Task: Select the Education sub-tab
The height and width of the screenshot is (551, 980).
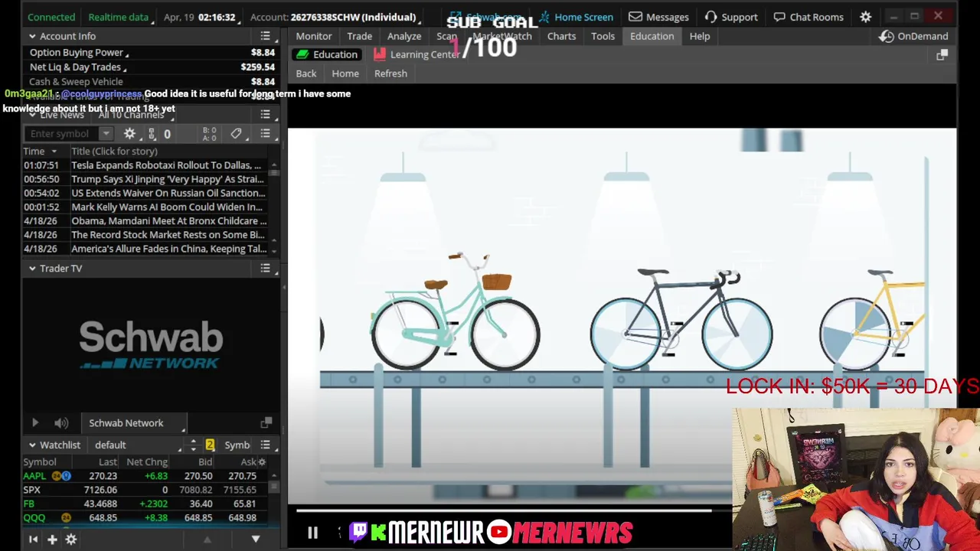Action: 327,54
